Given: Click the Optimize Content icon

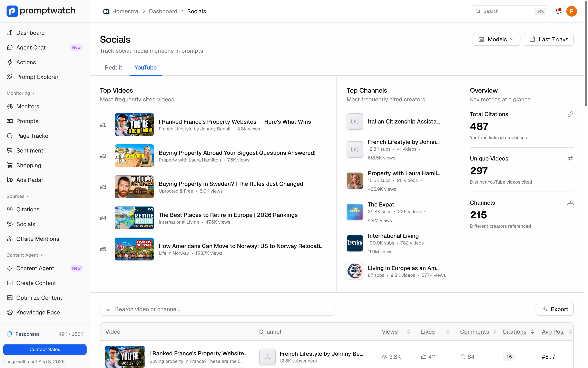Looking at the screenshot, I should pyautogui.click(x=10, y=298).
